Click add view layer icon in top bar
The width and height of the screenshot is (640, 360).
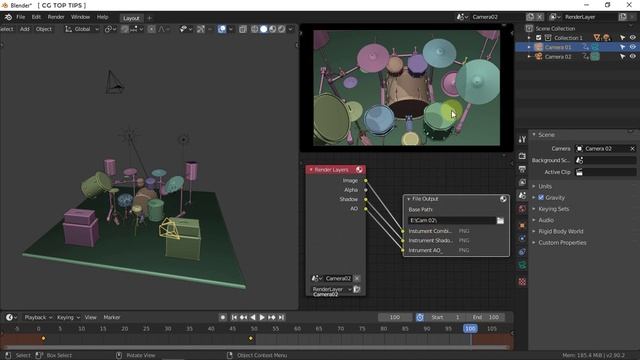tap(623, 17)
